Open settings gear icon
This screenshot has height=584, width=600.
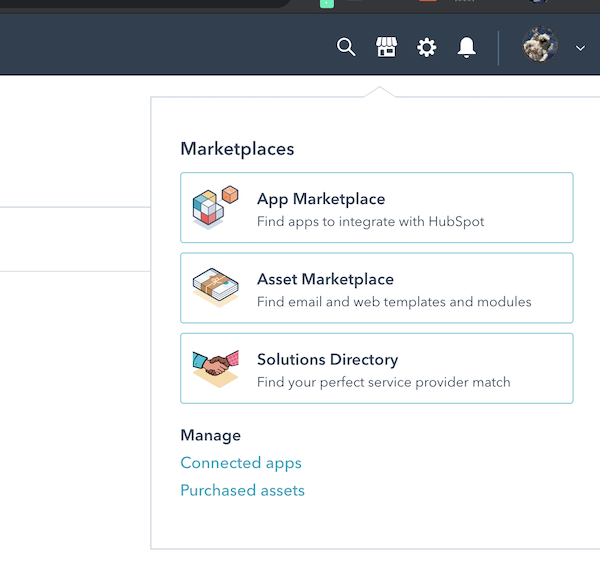tap(426, 48)
